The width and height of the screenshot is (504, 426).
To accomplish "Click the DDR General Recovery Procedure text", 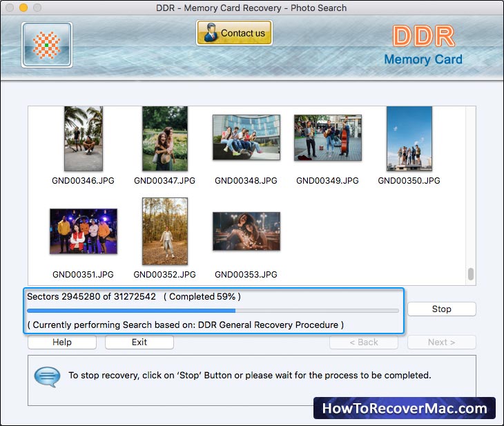I will pos(268,325).
